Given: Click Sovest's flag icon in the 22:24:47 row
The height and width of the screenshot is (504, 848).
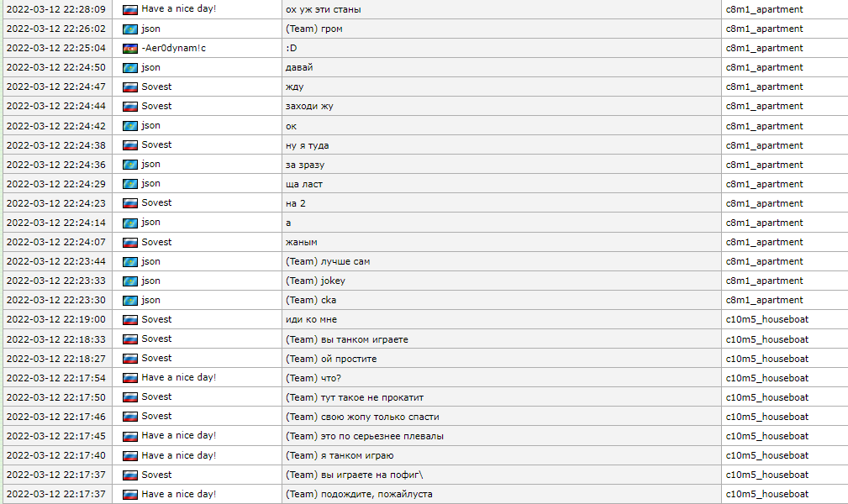Looking at the screenshot, I should [129, 87].
